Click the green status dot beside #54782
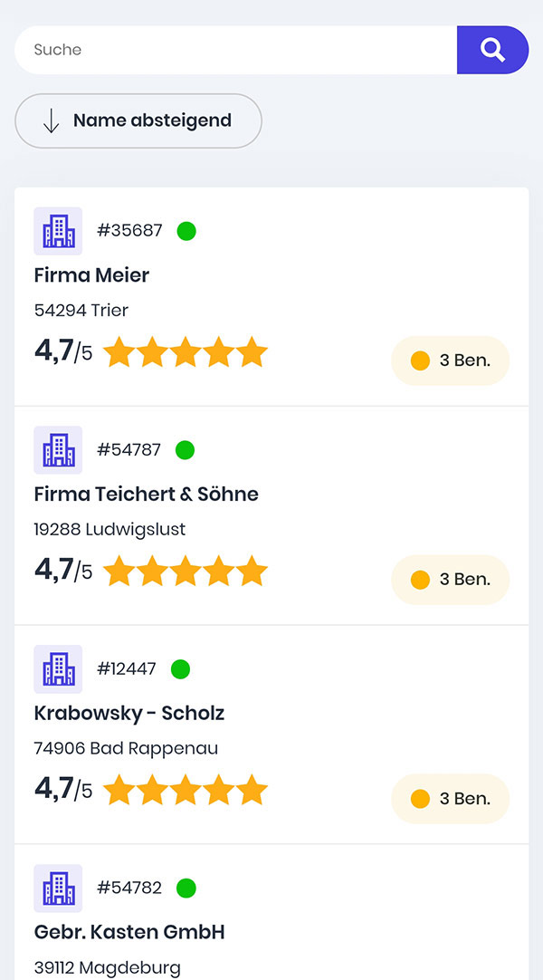 point(186,889)
